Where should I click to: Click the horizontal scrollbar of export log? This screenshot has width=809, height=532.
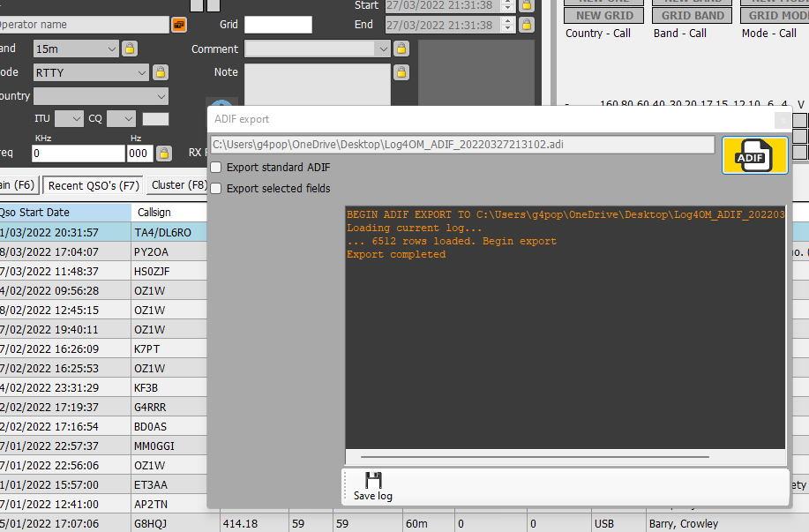tap(535, 457)
